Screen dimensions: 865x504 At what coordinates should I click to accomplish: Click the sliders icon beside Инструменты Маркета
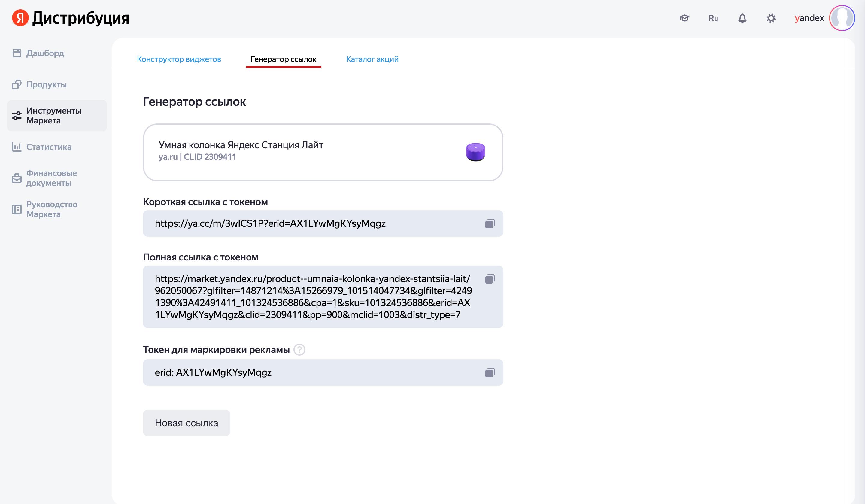(x=17, y=116)
